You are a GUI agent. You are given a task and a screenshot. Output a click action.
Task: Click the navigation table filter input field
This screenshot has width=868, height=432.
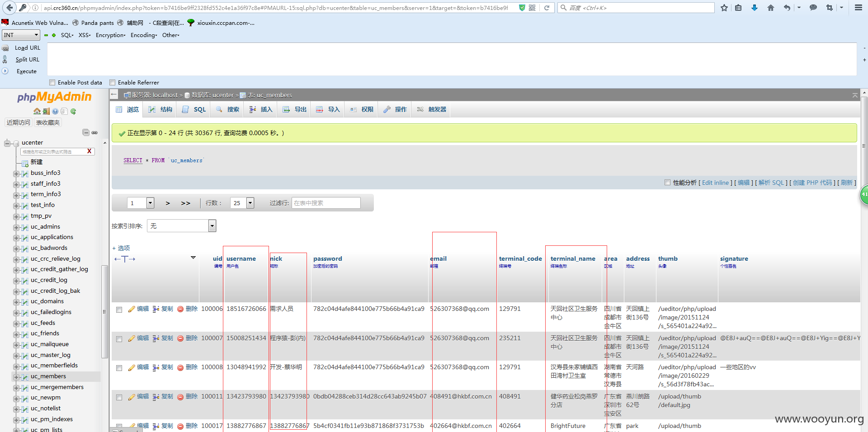(53, 151)
